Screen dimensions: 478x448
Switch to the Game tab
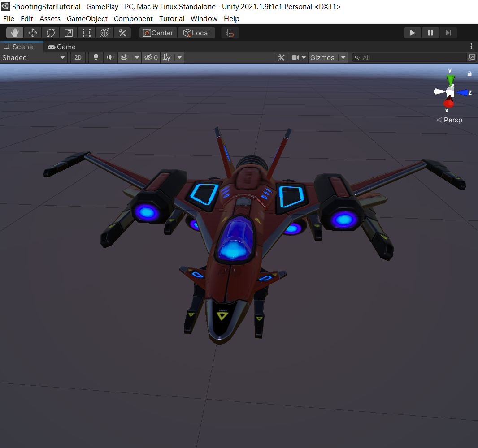61,47
